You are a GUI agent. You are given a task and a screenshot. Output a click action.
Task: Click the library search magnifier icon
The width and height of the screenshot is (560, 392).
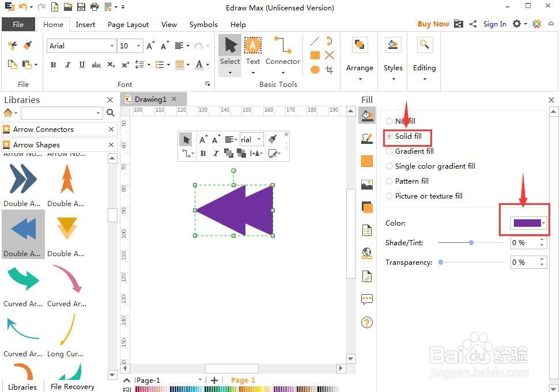pos(111,113)
